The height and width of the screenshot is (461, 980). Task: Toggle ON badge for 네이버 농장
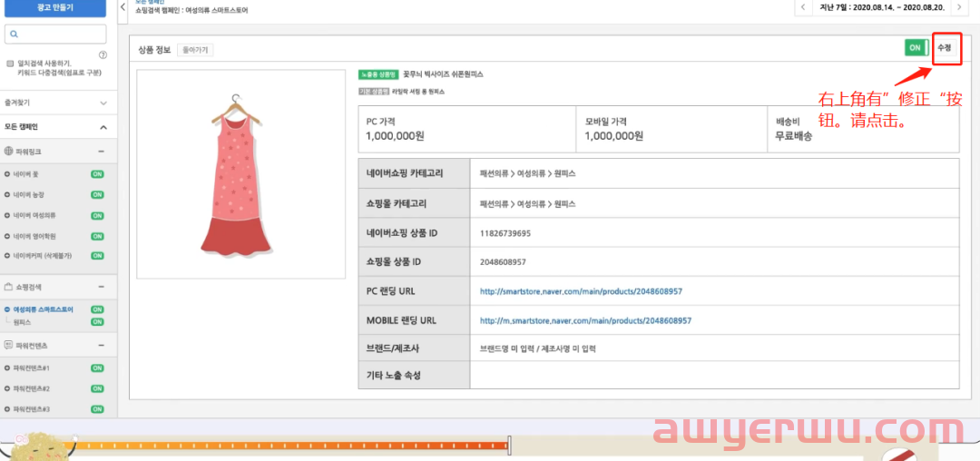97,195
